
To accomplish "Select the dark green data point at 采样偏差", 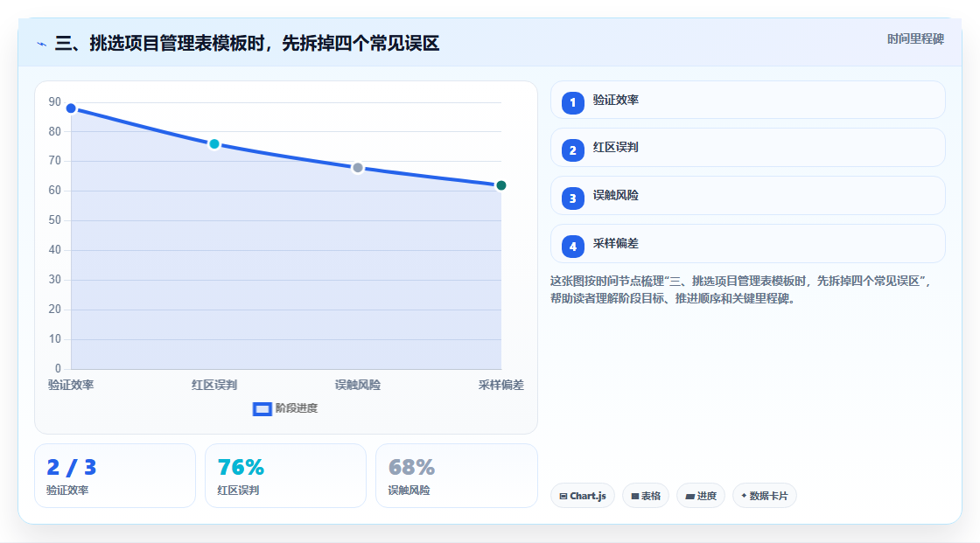I will point(500,185).
